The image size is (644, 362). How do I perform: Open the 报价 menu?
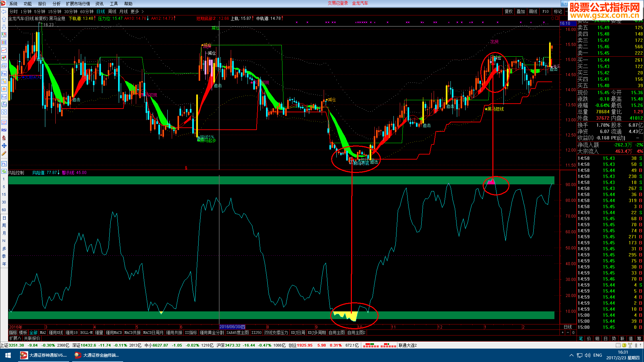42,4
